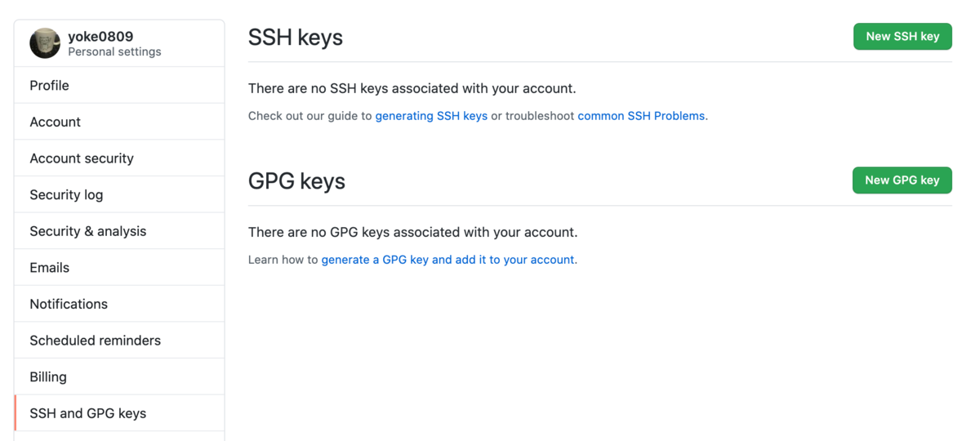Image resolution: width=980 pixels, height=441 pixels.
Task: Select SSH and GPG keys item
Action: coord(88,413)
